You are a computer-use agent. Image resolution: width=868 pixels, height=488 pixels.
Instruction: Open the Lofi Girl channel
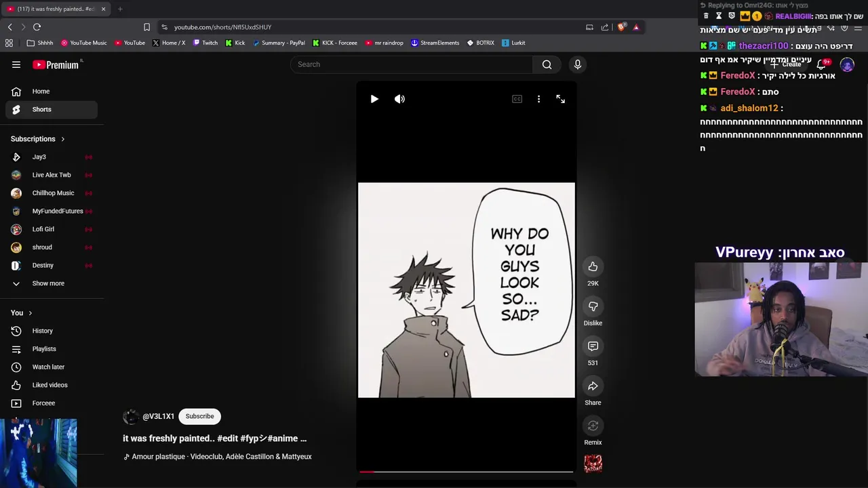pyautogui.click(x=52, y=229)
